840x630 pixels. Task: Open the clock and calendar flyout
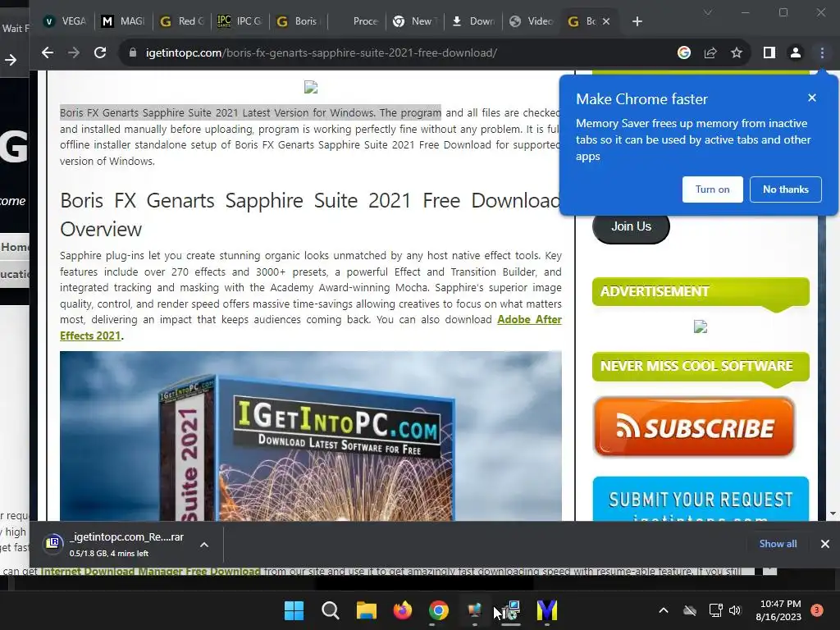pyautogui.click(x=778, y=610)
